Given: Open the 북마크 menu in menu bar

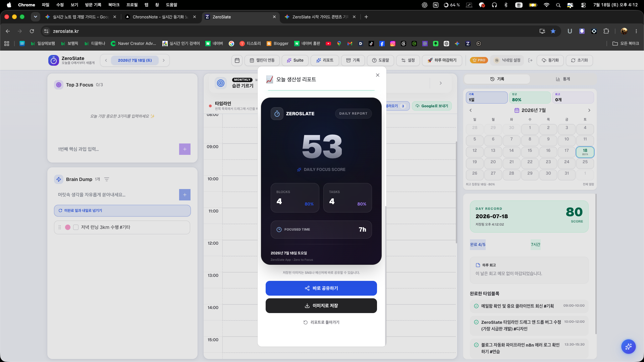Looking at the screenshot, I should click(x=114, y=5).
